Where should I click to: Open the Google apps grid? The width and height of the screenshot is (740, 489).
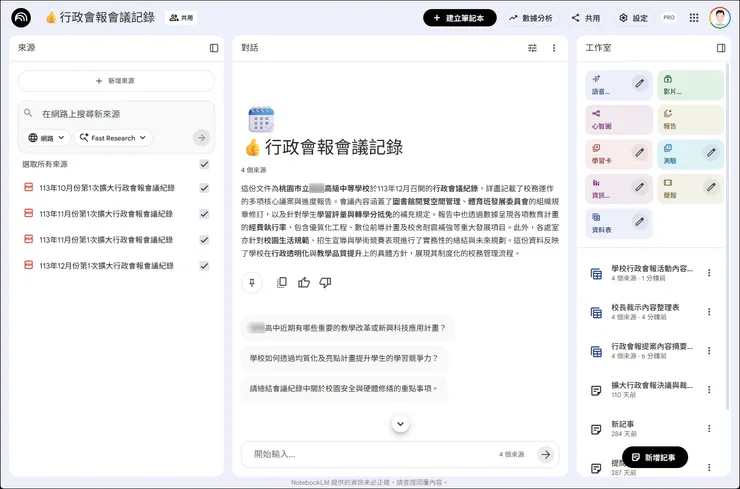[694, 18]
